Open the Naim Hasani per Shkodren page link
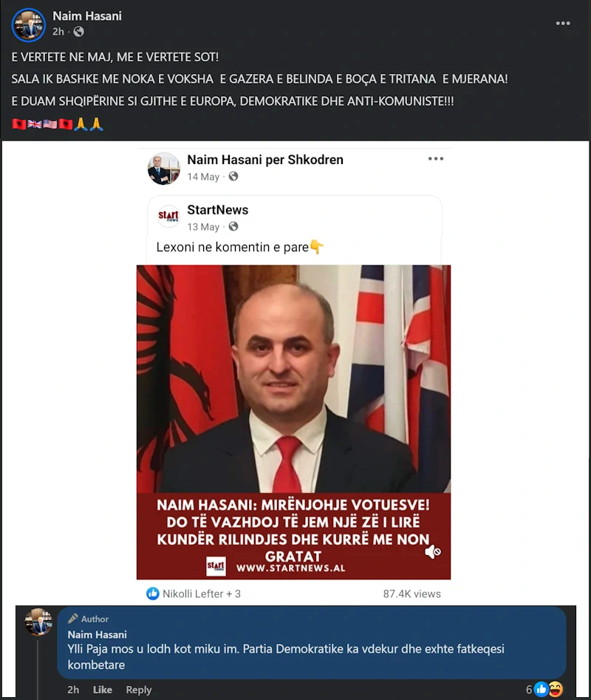The image size is (591, 700). [265, 160]
